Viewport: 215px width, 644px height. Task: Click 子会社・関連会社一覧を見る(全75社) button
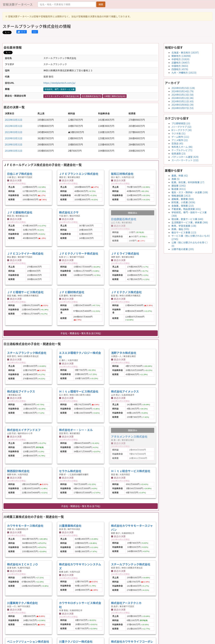pyautogui.click(x=81, y=506)
